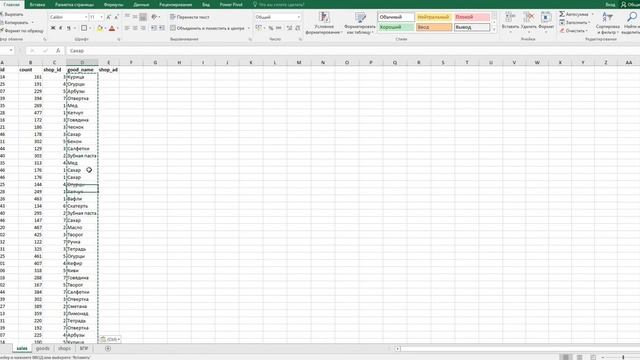Open the text orientation tool

point(155,17)
